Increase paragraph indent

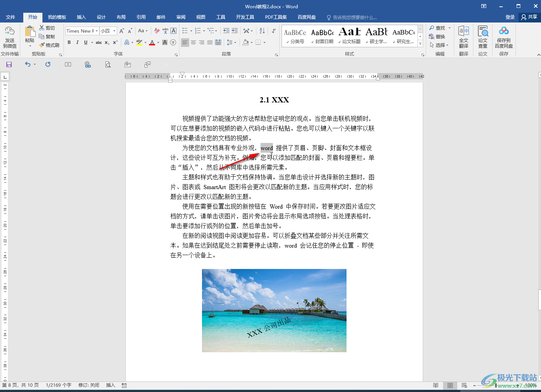pos(235,31)
